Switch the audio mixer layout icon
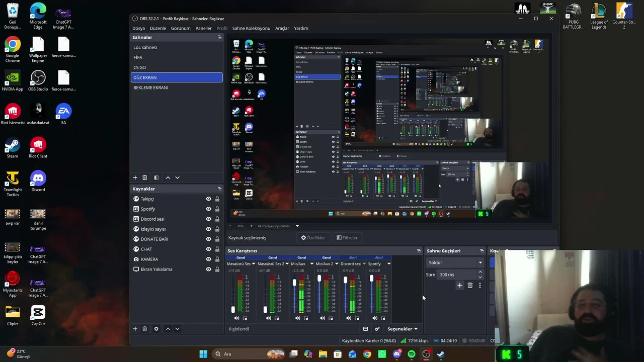This screenshot has width=644, height=362. [365, 329]
